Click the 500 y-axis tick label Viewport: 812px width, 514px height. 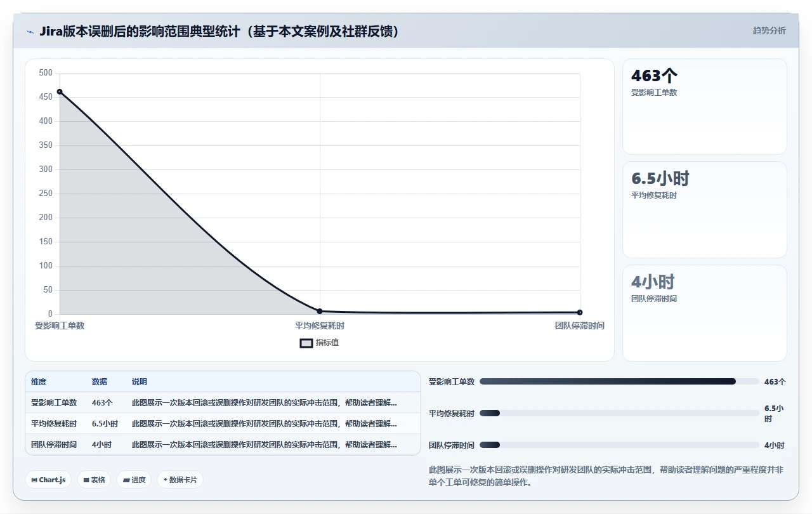[46, 73]
